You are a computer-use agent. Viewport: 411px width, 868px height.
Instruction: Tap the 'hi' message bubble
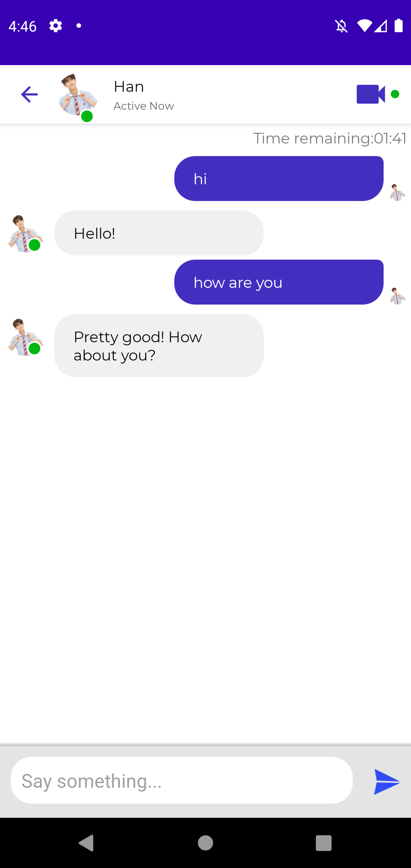point(279,179)
